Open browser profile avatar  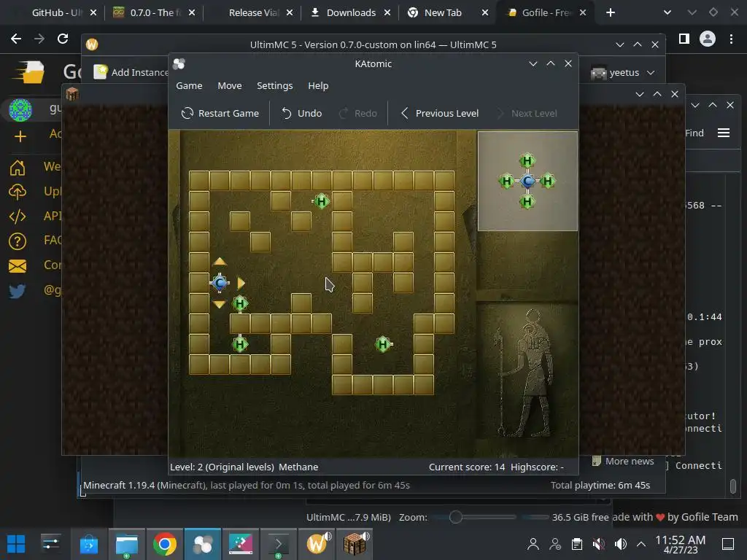(708, 39)
